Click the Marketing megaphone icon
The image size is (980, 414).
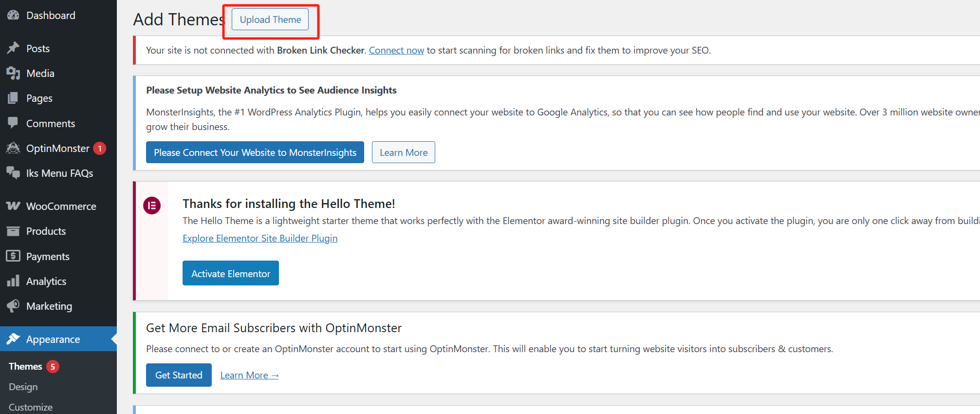click(x=13, y=306)
